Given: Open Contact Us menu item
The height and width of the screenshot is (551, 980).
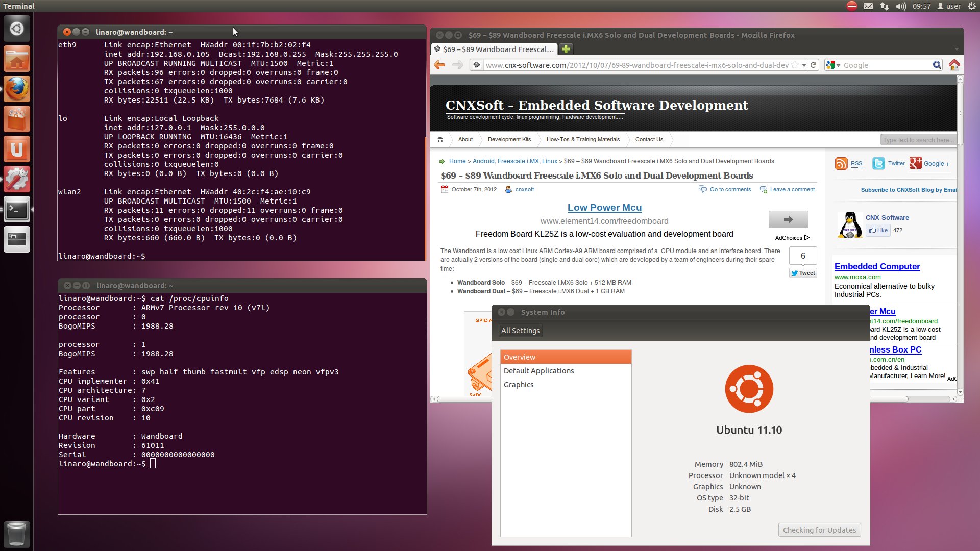Looking at the screenshot, I should pyautogui.click(x=649, y=139).
